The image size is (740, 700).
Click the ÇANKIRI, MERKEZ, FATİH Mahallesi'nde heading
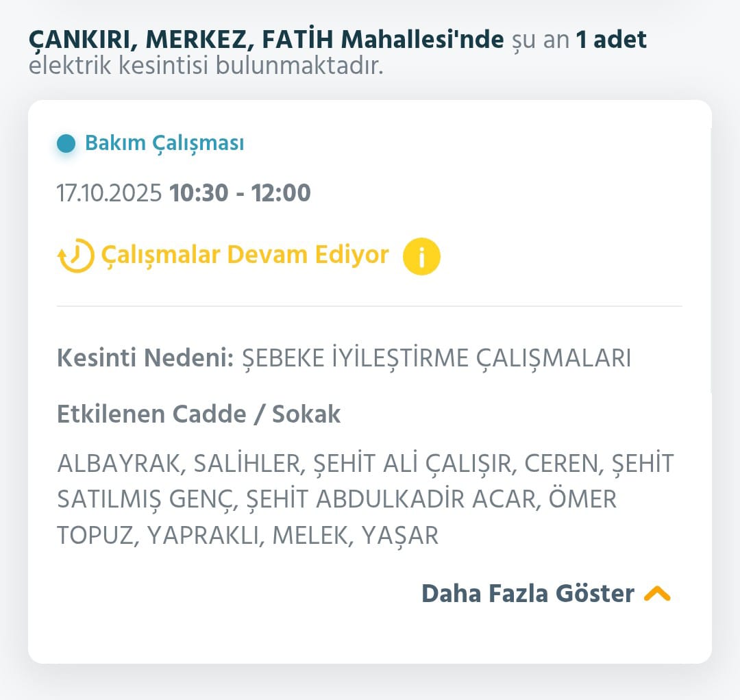tap(266, 40)
